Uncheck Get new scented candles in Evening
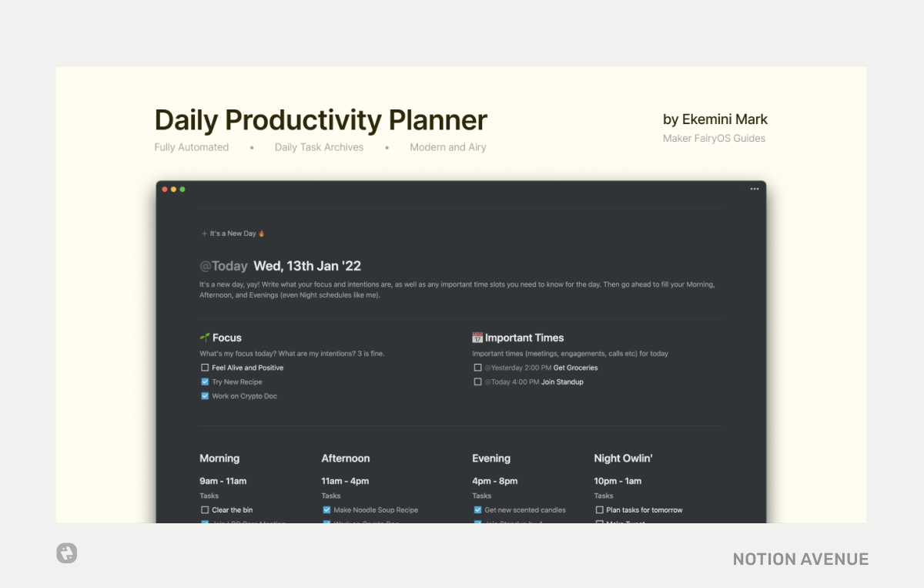 [x=477, y=509]
